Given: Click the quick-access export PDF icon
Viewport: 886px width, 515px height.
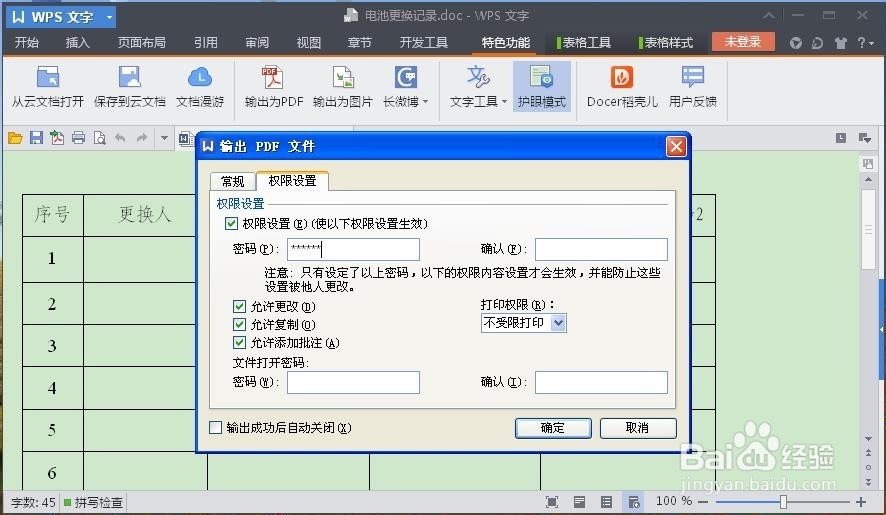Looking at the screenshot, I should tap(57, 137).
